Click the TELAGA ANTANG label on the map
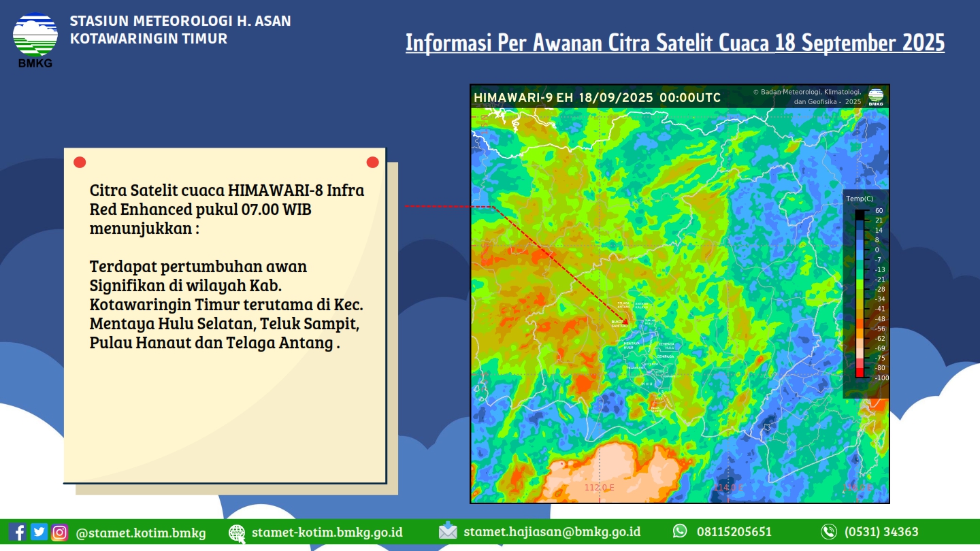 (624, 304)
